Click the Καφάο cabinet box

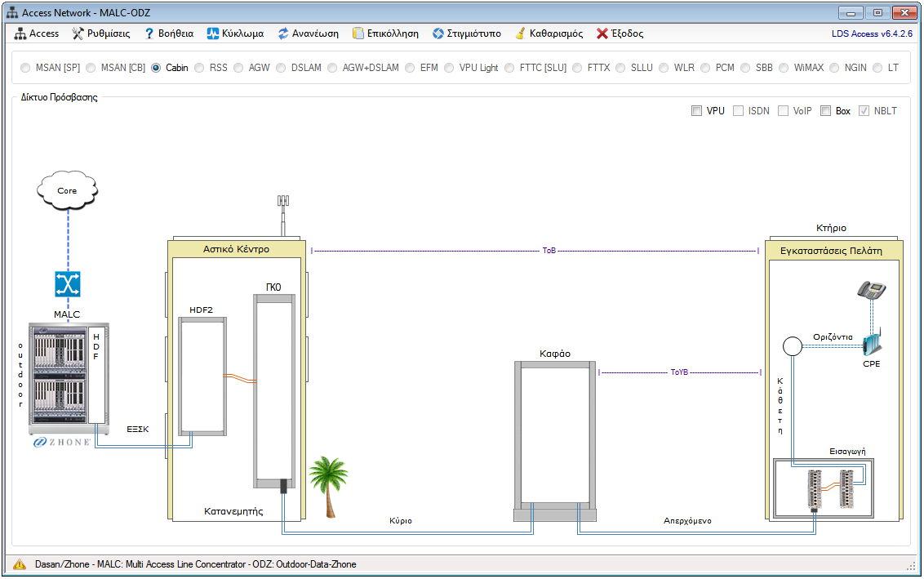click(x=554, y=434)
